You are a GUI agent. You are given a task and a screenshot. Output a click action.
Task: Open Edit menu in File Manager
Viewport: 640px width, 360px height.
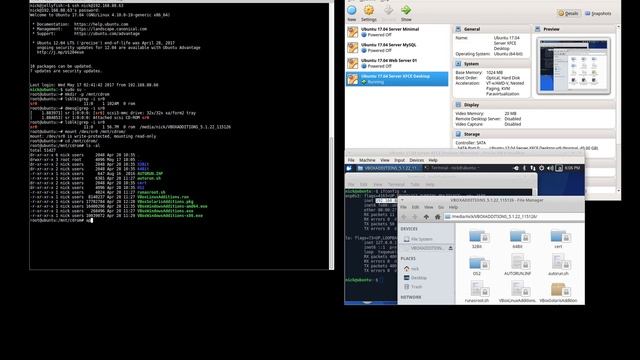point(415,207)
